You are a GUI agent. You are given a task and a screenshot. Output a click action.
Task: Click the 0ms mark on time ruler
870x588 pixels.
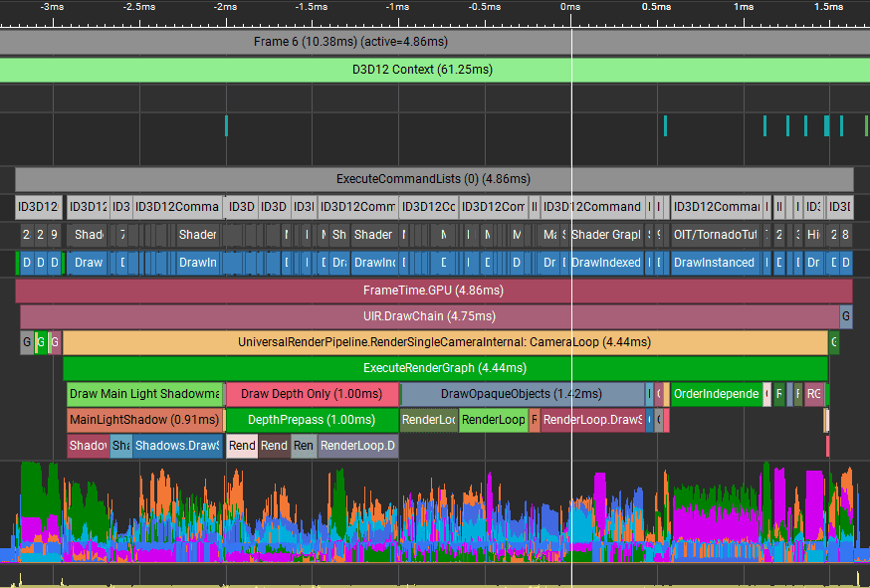(570, 7)
